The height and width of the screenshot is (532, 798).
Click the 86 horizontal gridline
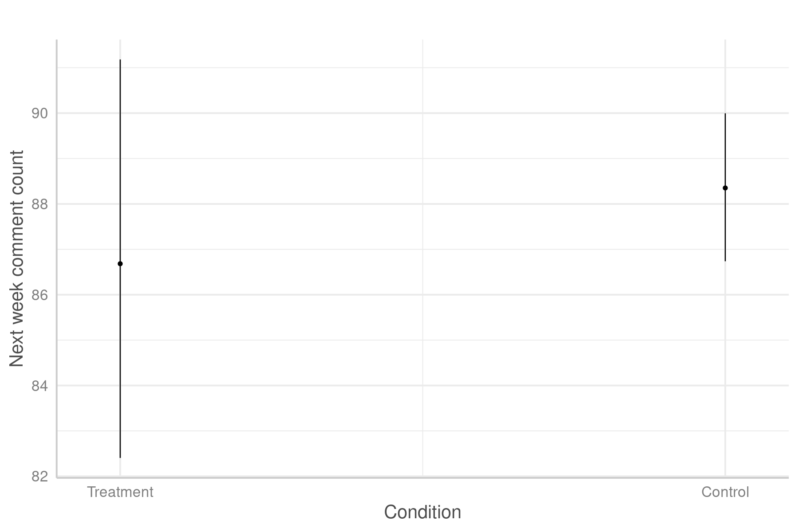[422, 295]
